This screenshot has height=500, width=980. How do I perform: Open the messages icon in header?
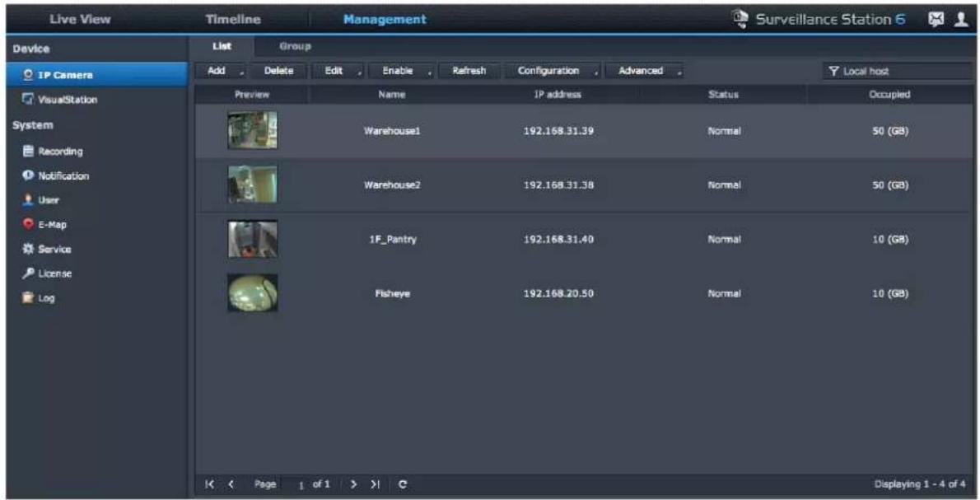pyautogui.click(x=936, y=20)
